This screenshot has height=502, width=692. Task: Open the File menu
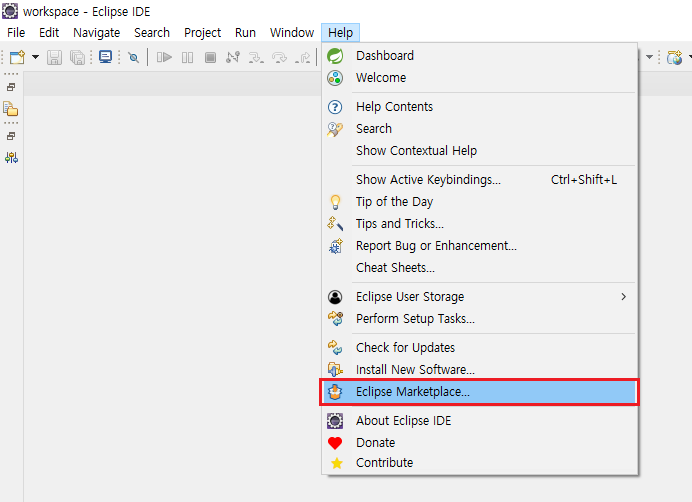tap(16, 33)
